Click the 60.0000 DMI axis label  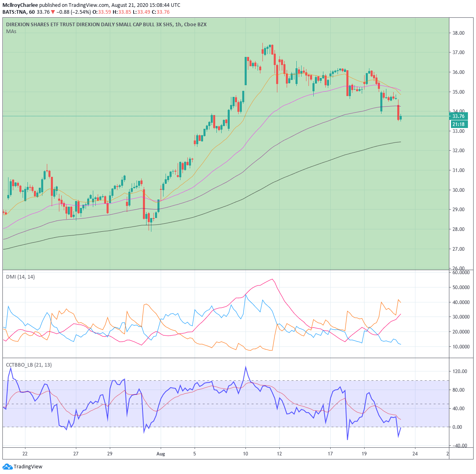pyautogui.click(x=461, y=273)
